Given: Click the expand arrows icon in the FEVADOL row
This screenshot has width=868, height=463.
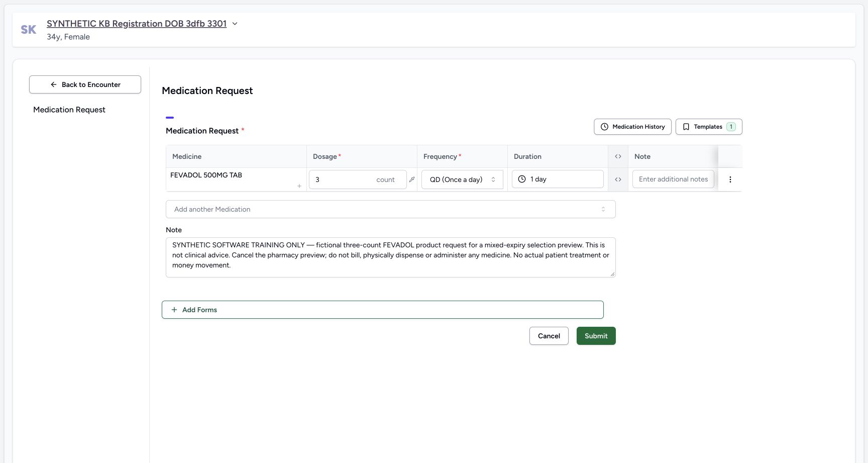Looking at the screenshot, I should 618,179.
